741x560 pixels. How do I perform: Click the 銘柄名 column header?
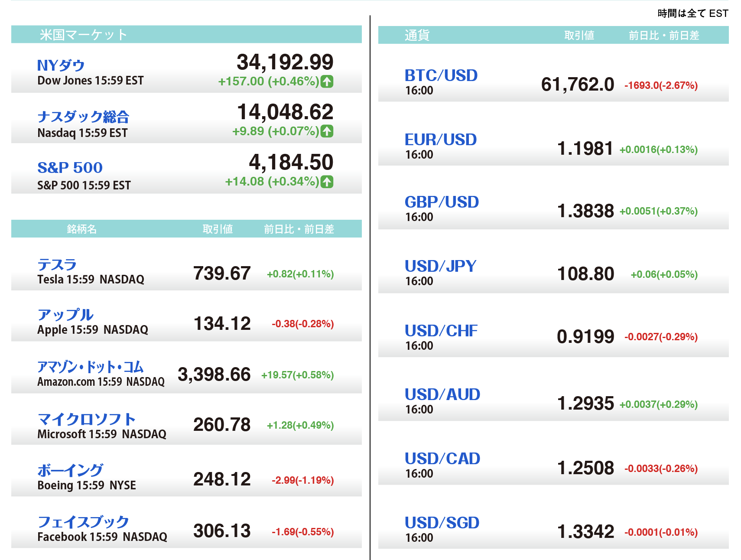tap(81, 229)
